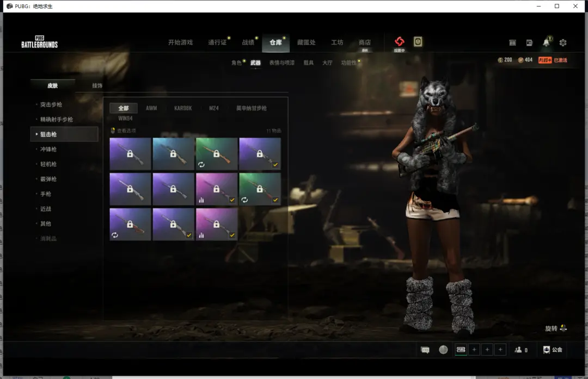Click the notification bell icon
The width and height of the screenshot is (588, 379).
tap(546, 42)
